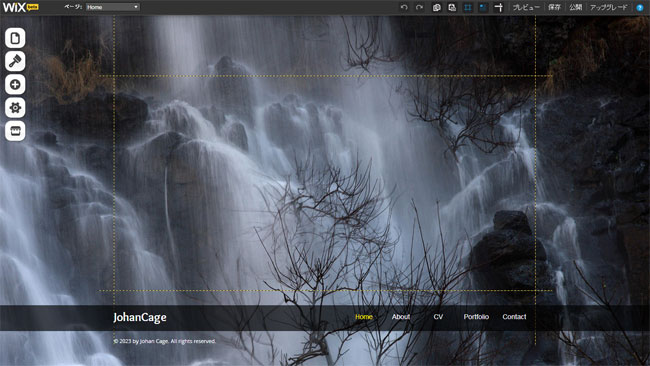Click the copy icon in top toolbar
This screenshot has width=650, height=366.
coord(437,7)
